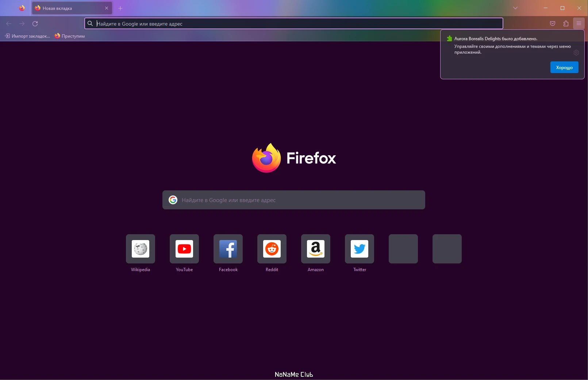Screen dimensions: 588x380
Task: Expand the list all tabs chevron
Action: tap(515, 8)
